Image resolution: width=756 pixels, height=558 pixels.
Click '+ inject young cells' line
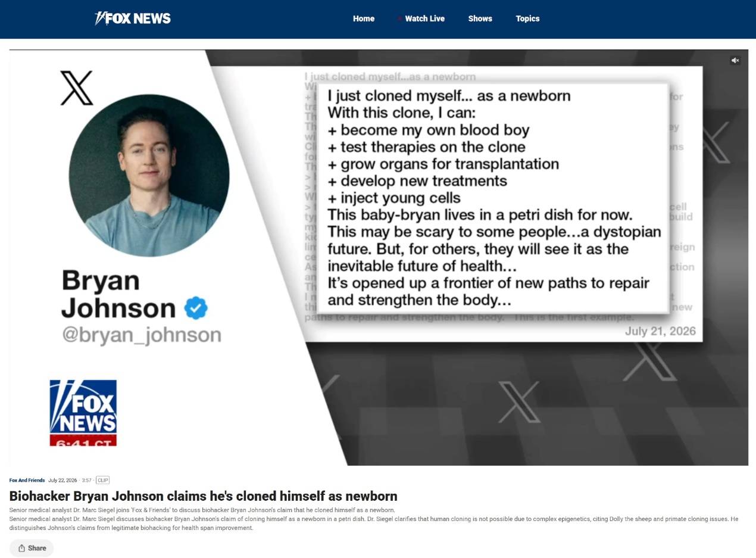[x=394, y=198]
